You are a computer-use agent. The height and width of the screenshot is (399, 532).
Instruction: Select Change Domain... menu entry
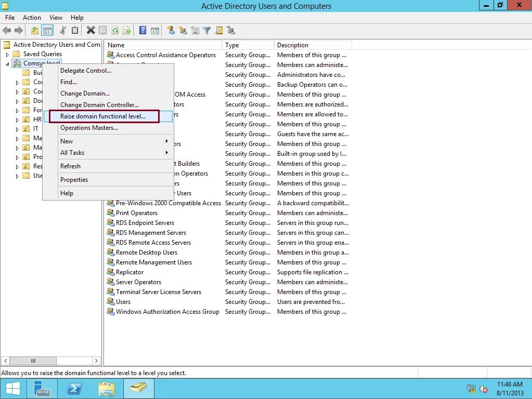109,93
